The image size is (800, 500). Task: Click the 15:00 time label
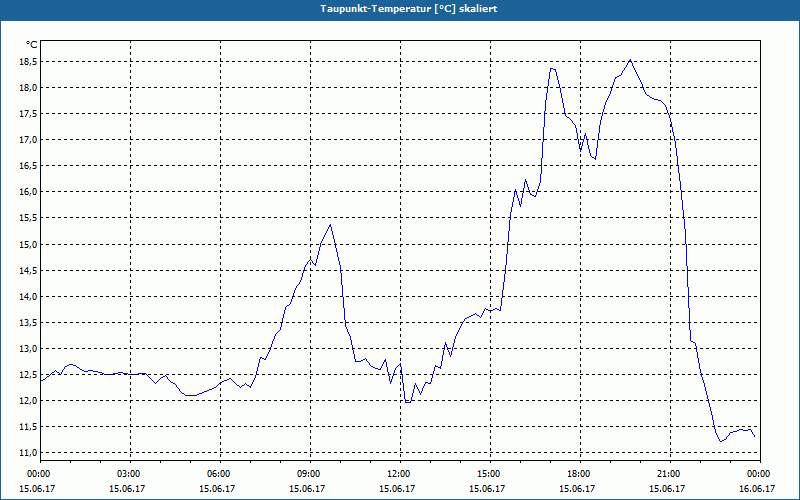[489, 474]
